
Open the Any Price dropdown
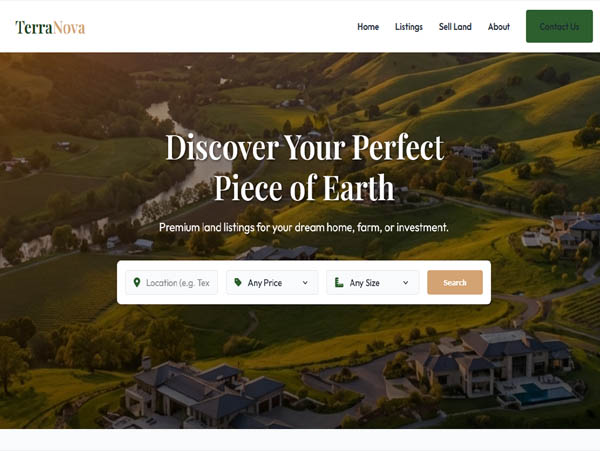(272, 283)
